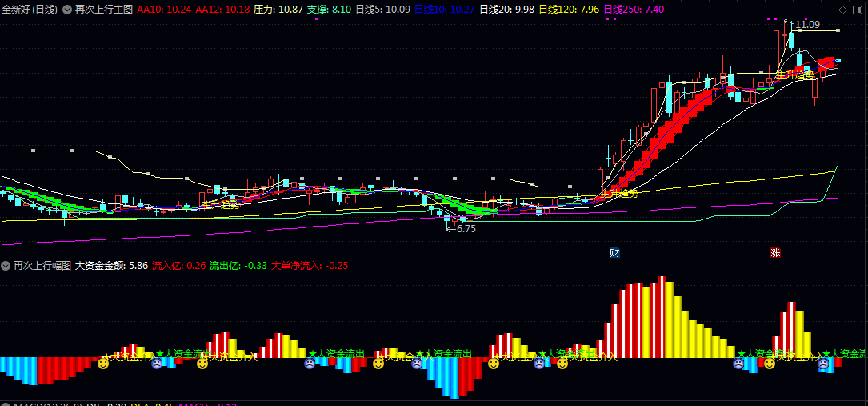This screenshot has width=868, height=406.
Task: Click the 再次上行主图 indicator name
Action: point(103,10)
